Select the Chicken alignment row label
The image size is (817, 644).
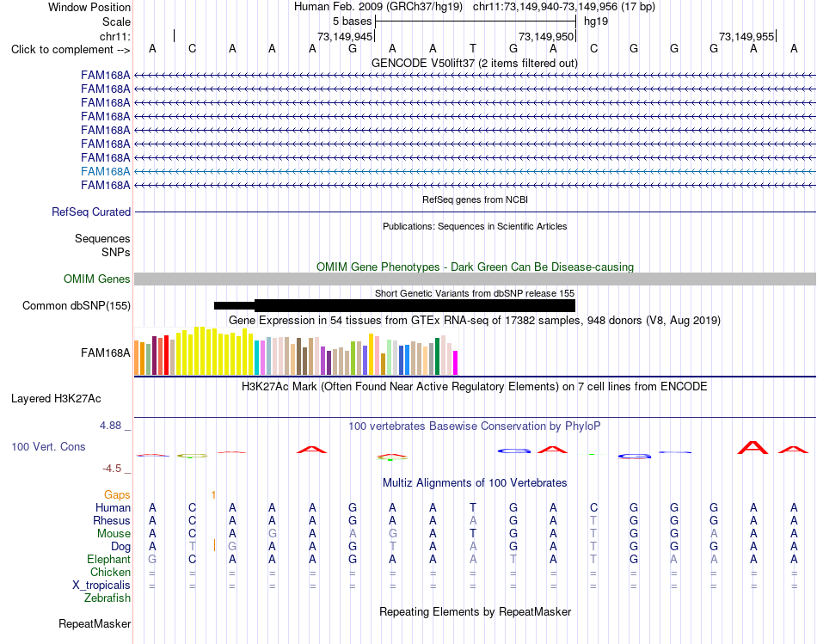[x=110, y=572]
